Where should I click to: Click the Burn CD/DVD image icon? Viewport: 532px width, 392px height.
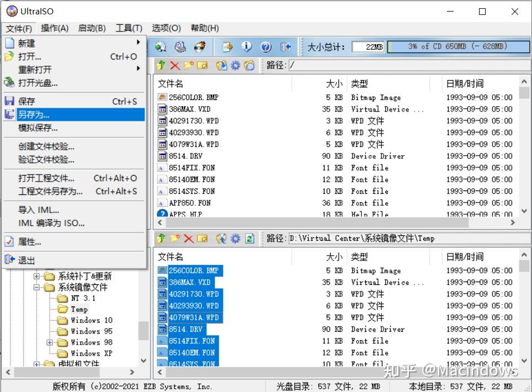click(200, 46)
